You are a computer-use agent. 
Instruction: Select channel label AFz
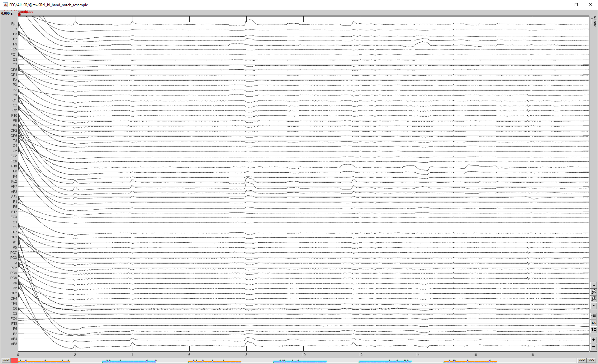click(x=14, y=197)
